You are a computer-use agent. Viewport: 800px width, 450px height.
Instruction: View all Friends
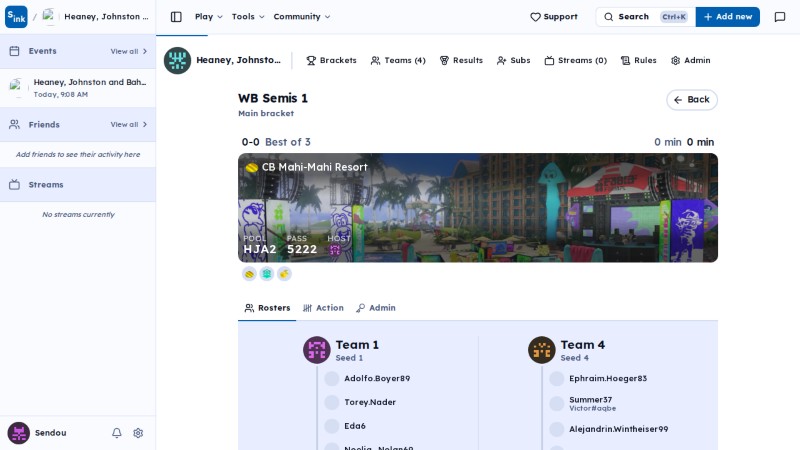pyautogui.click(x=129, y=124)
